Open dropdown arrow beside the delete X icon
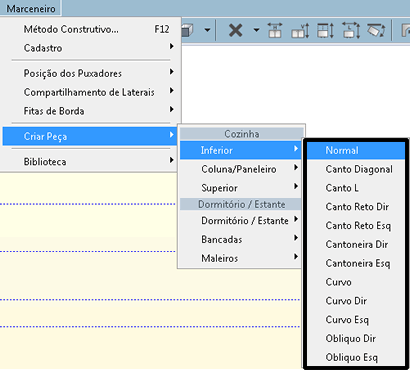This screenshot has width=410, height=370. (256, 30)
